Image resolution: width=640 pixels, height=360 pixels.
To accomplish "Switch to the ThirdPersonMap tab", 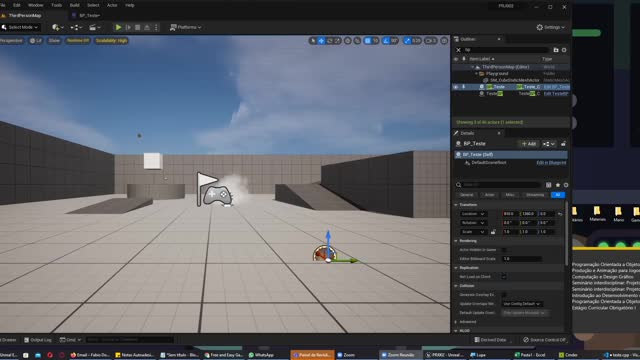I will pos(24,16).
